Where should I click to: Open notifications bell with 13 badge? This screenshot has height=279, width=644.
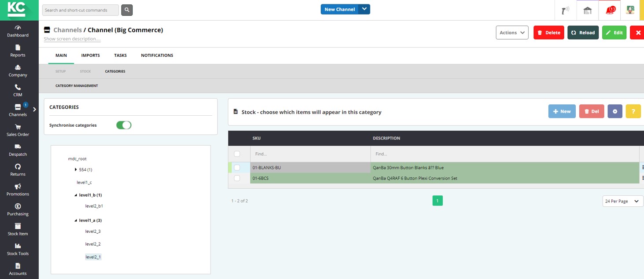[x=610, y=10]
